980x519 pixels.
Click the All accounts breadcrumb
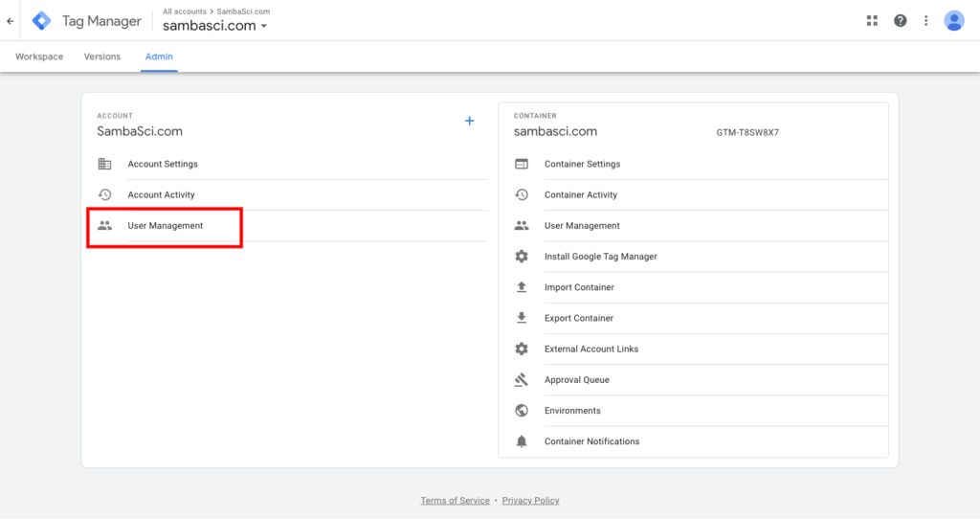pyautogui.click(x=185, y=11)
